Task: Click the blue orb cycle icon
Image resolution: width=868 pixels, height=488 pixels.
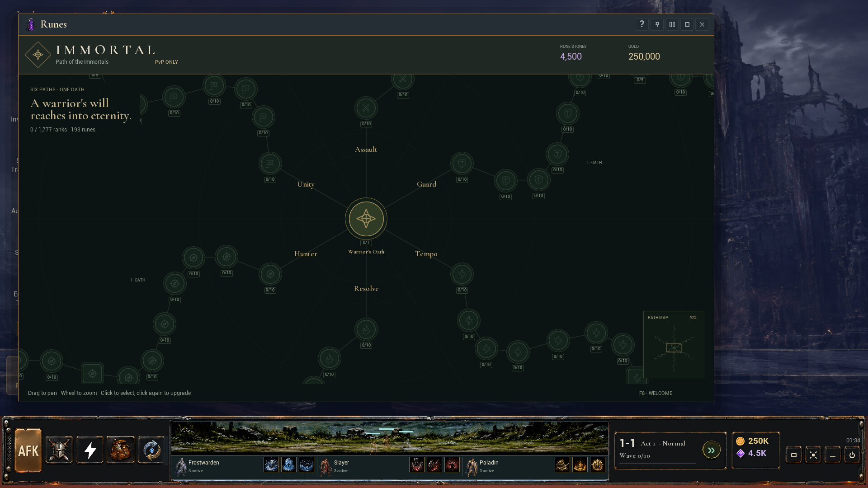Action: 151,450
